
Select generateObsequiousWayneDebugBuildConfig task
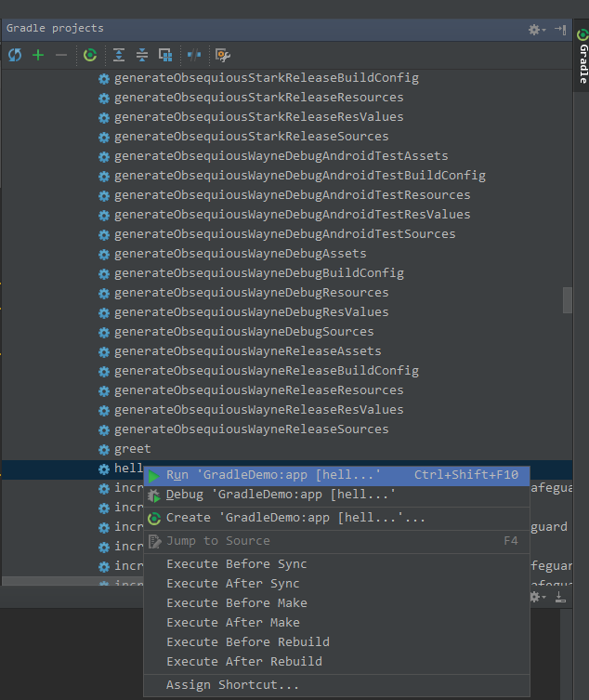(259, 273)
